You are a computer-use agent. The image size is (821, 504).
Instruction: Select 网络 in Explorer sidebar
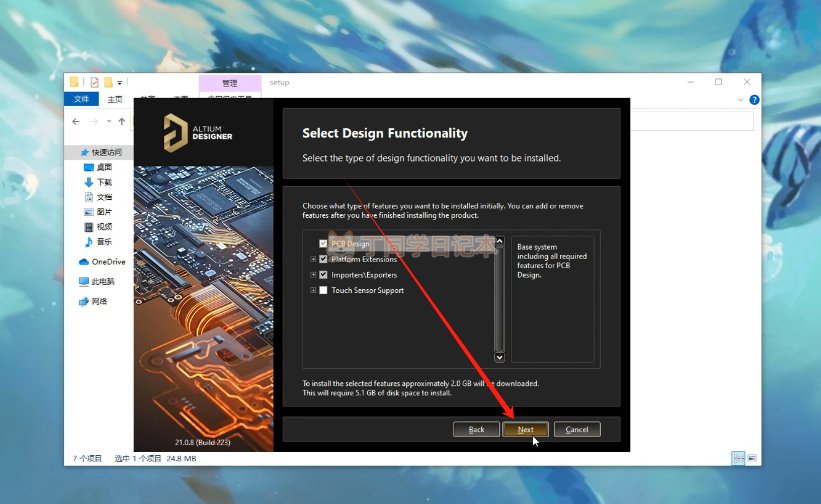(93, 301)
